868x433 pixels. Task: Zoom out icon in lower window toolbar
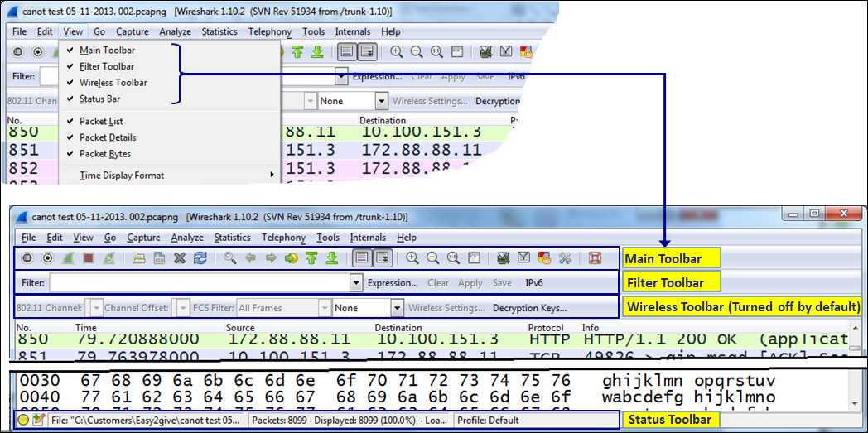[x=432, y=257]
